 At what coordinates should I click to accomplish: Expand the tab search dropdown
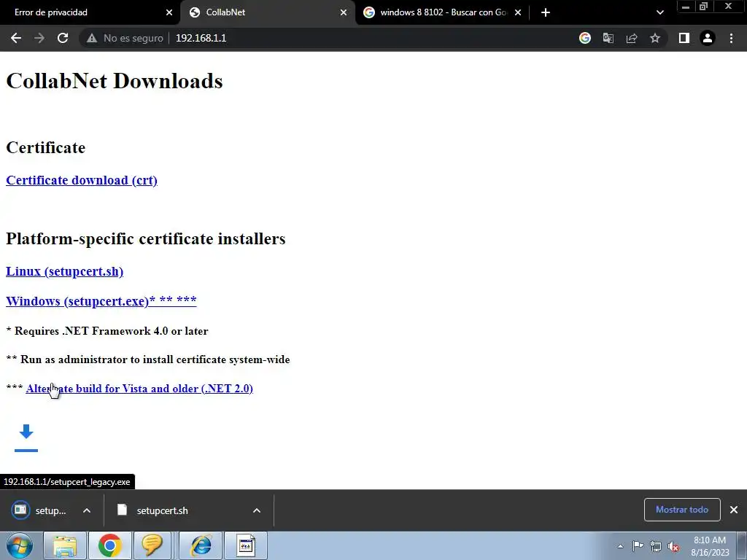pos(659,12)
